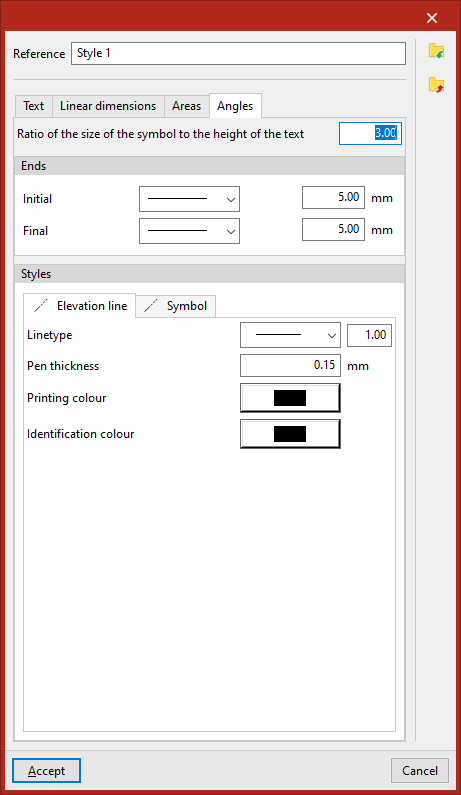Open the Identification colour swatch
The height and width of the screenshot is (795, 461).
(290, 434)
